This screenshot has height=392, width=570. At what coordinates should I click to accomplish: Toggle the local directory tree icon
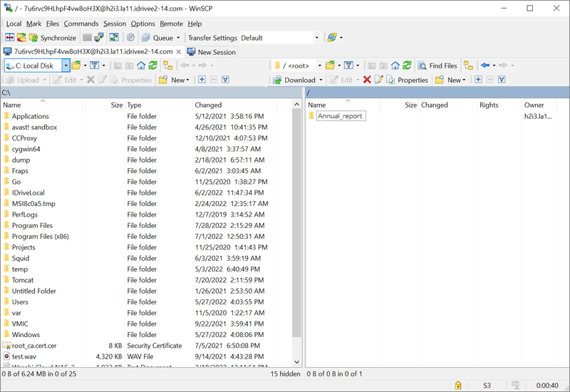(167, 66)
